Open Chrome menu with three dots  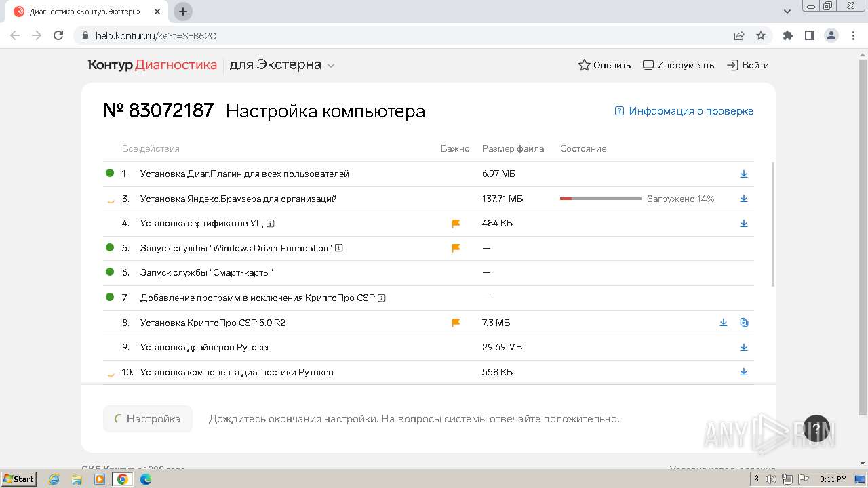pyautogui.click(x=852, y=35)
